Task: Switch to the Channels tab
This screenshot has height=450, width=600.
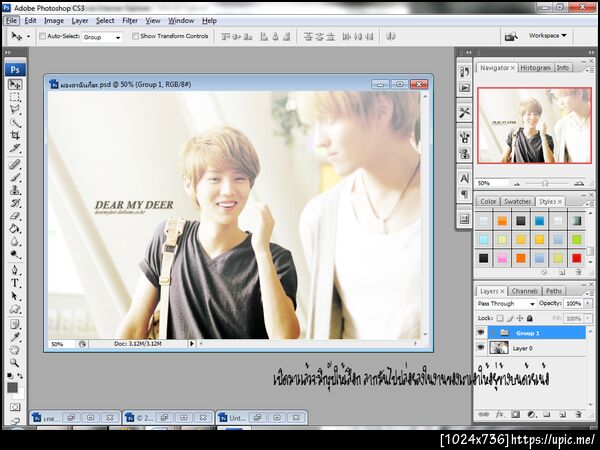Action: (x=524, y=291)
